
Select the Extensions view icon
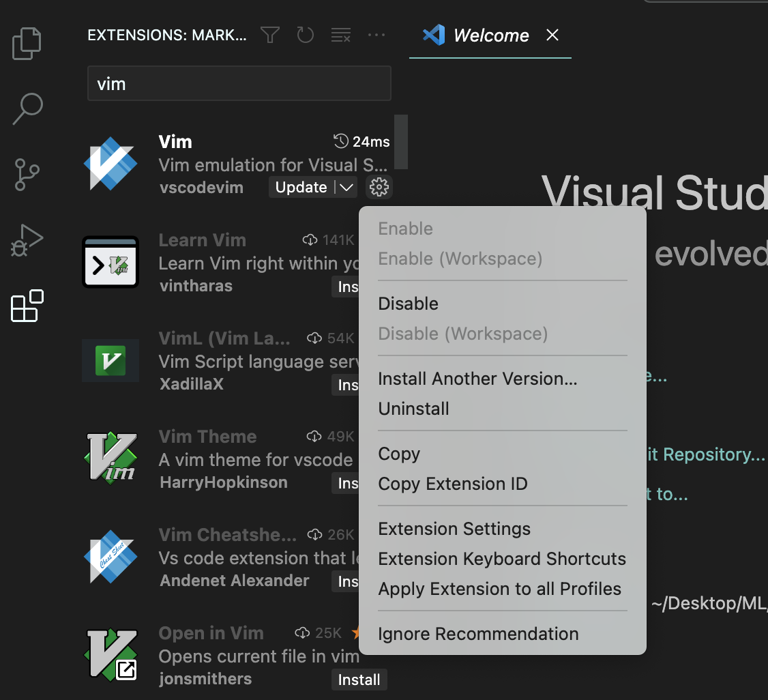[27, 306]
